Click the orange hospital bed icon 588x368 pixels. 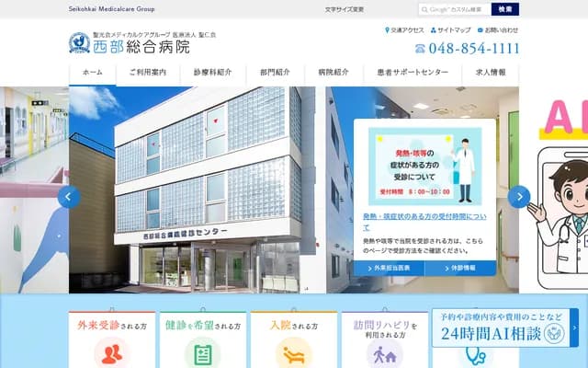[294, 353]
